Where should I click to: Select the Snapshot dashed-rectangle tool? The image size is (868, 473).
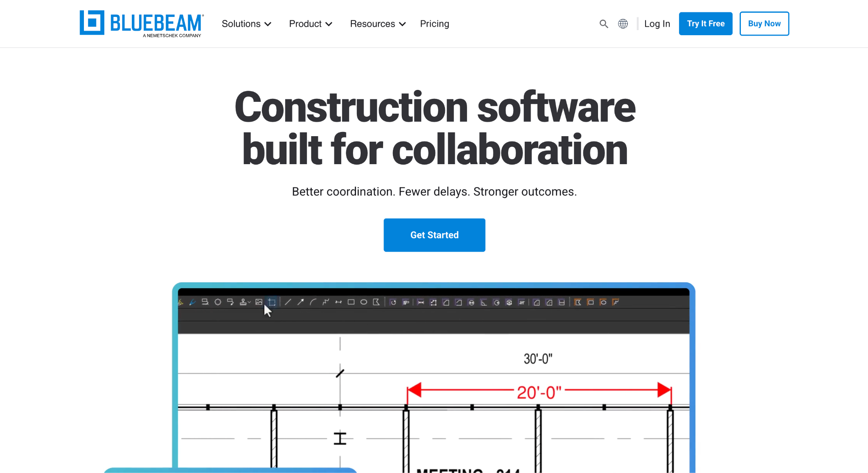[x=272, y=302]
